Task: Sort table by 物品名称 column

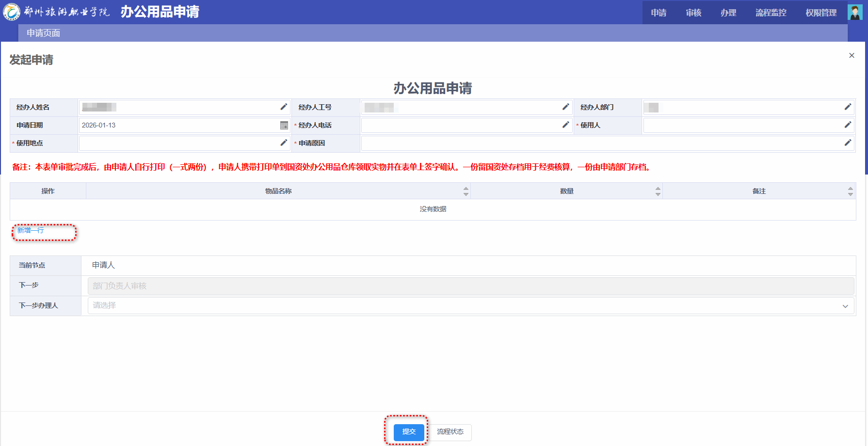Action: (x=466, y=191)
